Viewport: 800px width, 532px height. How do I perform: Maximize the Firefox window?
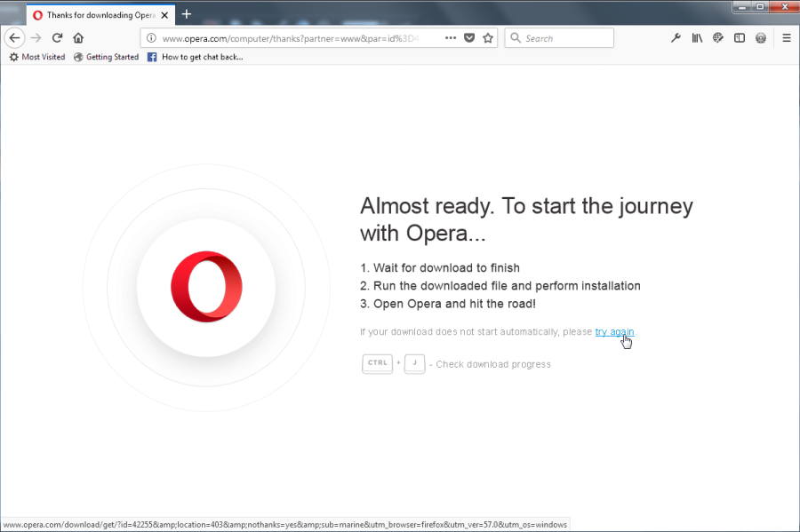[760, 6]
